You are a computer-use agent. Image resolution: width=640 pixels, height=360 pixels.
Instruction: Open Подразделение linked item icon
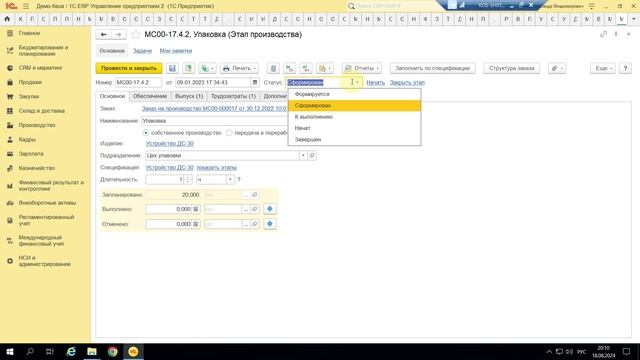click(x=312, y=156)
